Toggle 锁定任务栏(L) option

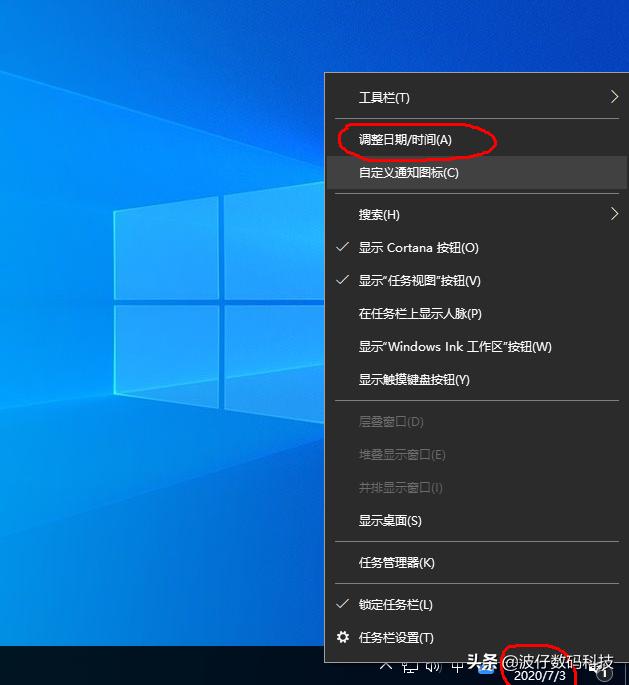(476, 605)
